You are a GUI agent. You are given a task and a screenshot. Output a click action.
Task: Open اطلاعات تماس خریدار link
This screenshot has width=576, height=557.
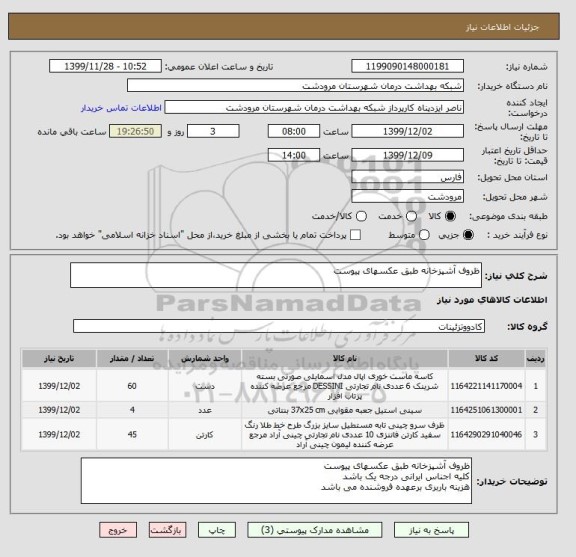tap(121, 108)
